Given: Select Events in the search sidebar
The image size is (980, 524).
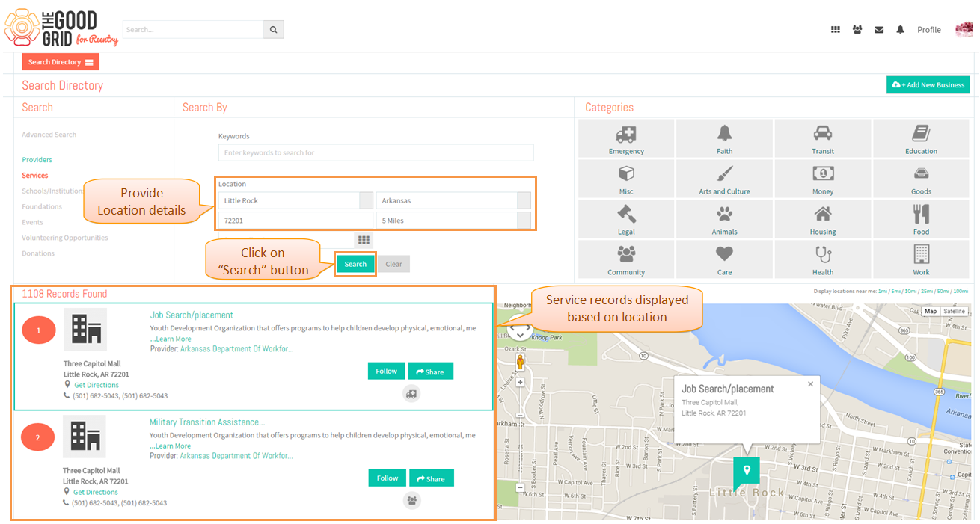Looking at the screenshot, I should point(33,222).
